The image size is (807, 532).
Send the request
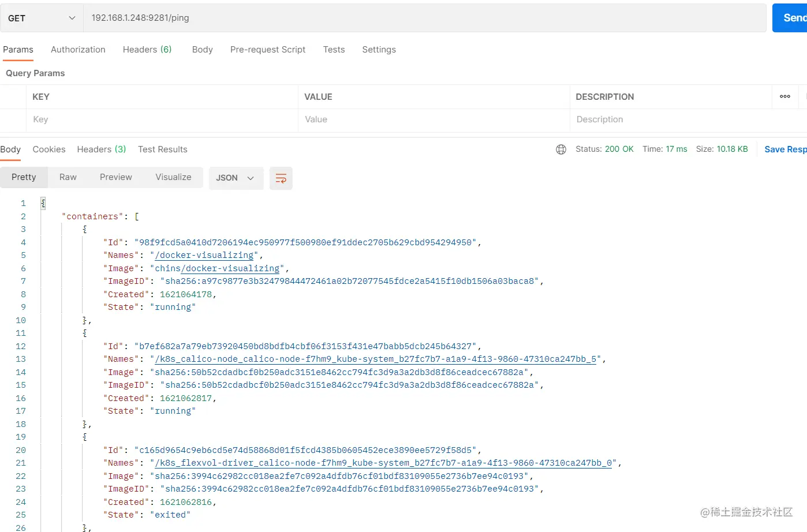point(791,18)
